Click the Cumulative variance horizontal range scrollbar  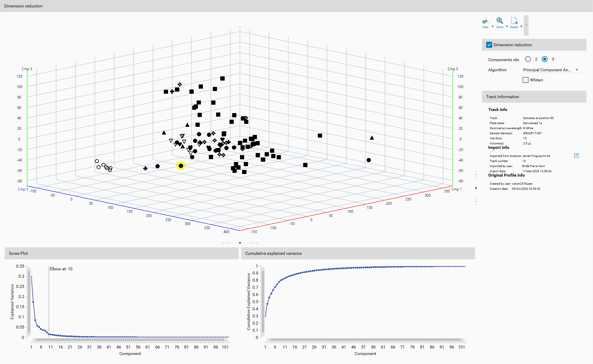click(365, 340)
